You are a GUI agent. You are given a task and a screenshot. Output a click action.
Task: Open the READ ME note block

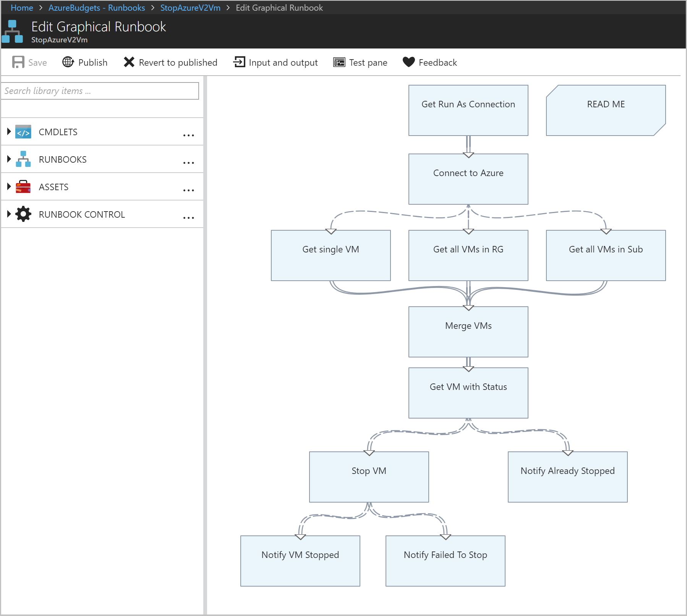coord(606,110)
